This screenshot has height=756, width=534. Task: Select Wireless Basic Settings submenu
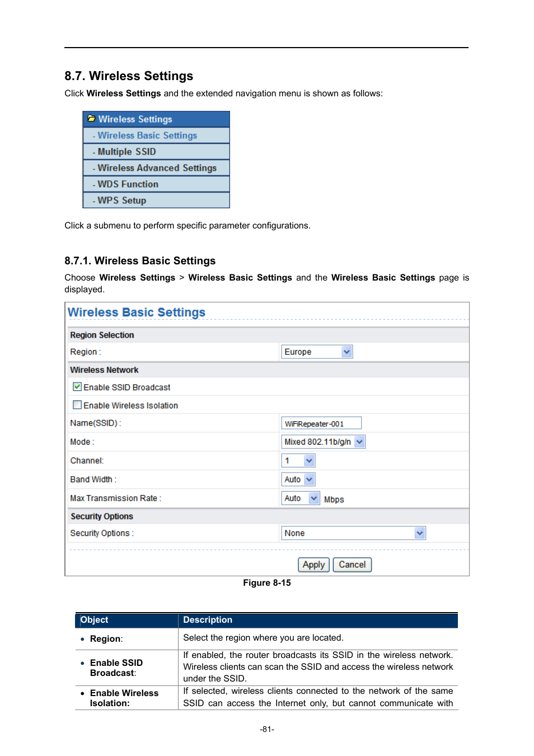156,136
